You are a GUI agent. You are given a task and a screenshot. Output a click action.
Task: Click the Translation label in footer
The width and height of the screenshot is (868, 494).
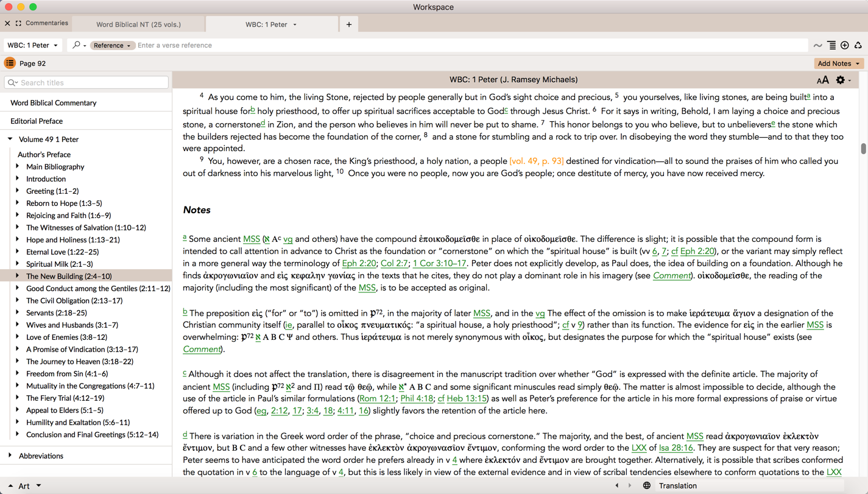point(677,485)
